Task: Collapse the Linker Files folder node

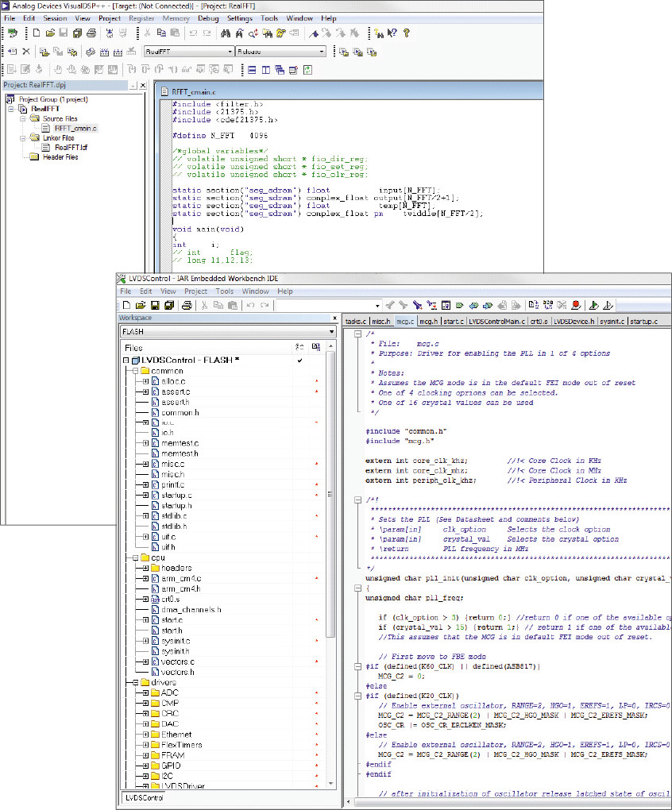Action: 23,138
